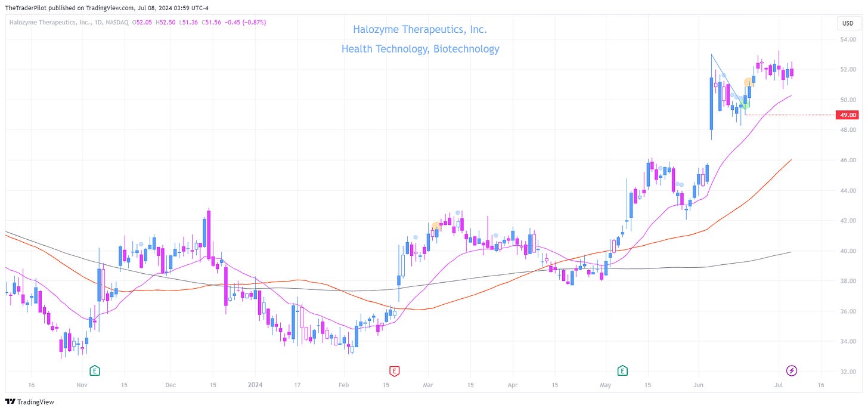Click the publisher header text TheTraderPilot published on TradingView.com
Screen dimensions: 868x411
pos(107,7)
